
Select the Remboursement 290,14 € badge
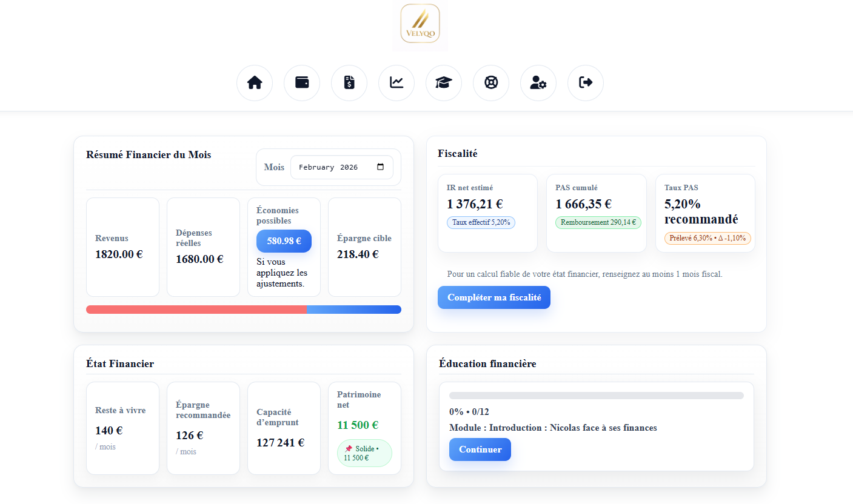pyautogui.click(x=598, y=222)
